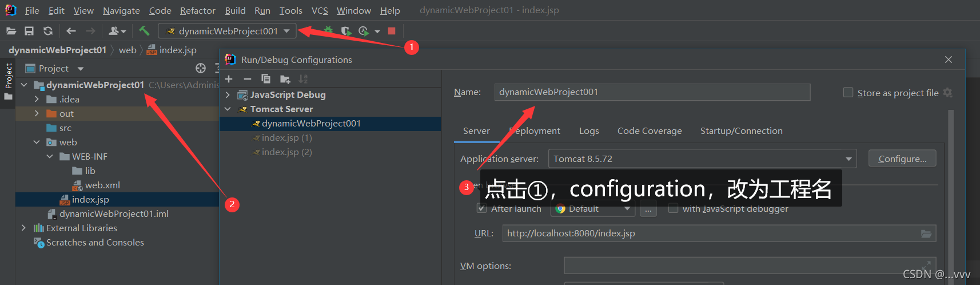Switch to the Logs tab
980x285 pixels.
(589, 131)
